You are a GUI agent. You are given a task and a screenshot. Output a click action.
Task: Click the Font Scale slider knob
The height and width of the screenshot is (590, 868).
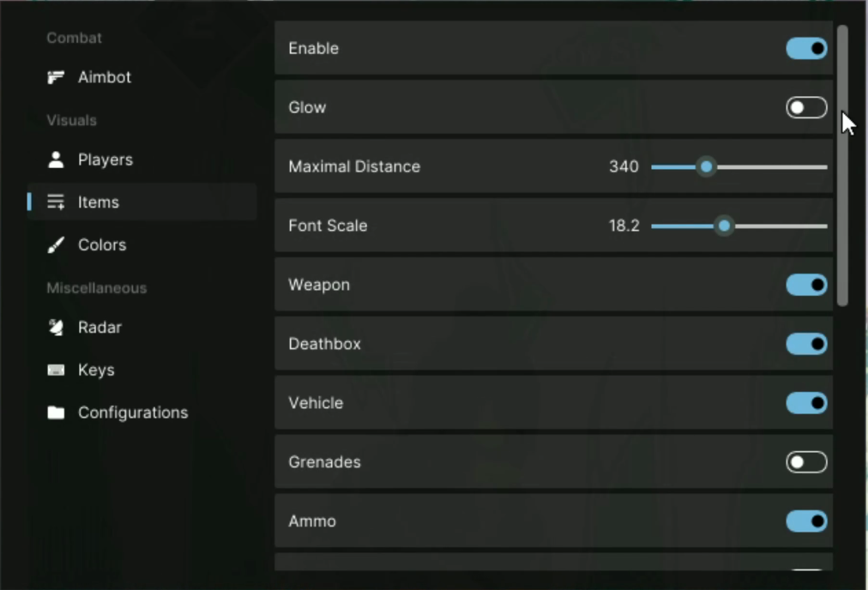(724, 226)
